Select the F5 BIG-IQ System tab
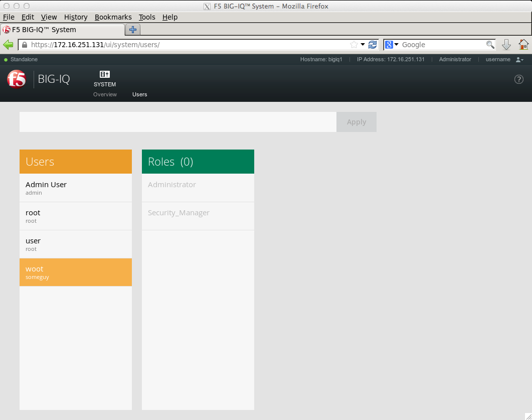This screenshot has height=420, width=532. click(x=63, y=30)
